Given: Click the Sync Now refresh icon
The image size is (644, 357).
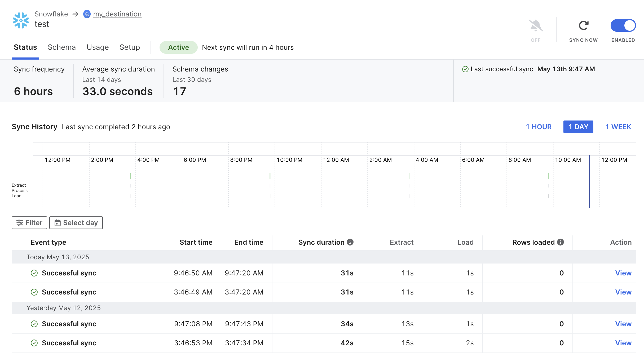Looking at the screenshot, I should [584, 26].
